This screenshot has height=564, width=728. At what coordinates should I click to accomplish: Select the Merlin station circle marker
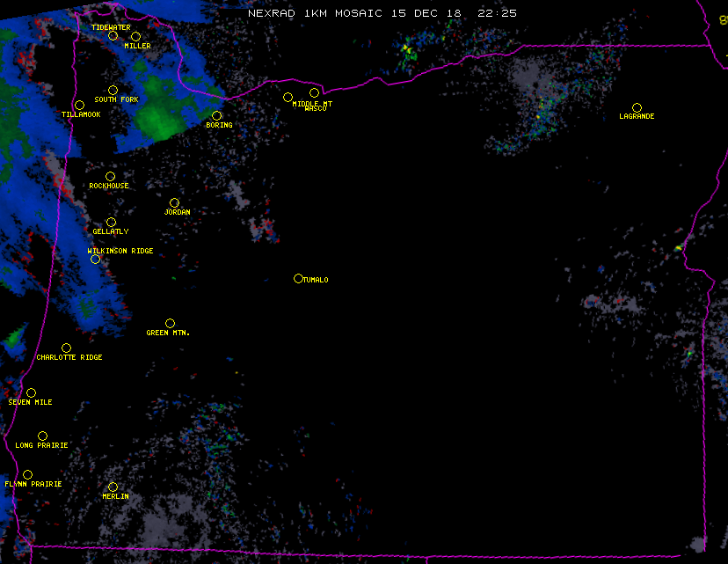(113, 487)
